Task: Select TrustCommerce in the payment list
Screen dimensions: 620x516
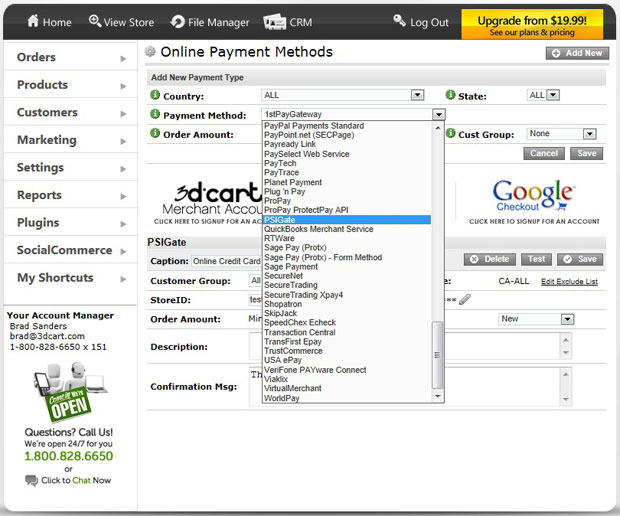Action: pyautogui.click(x=347, y=351)
